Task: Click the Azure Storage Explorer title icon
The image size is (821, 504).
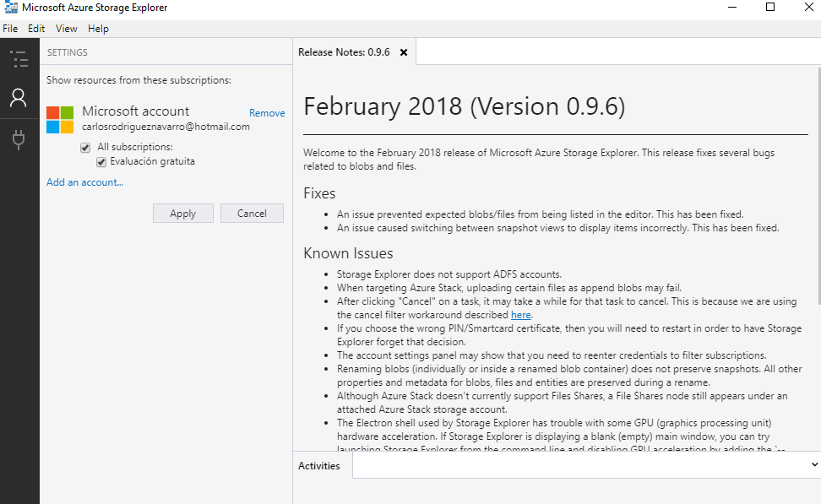Action: pos(9,8)
